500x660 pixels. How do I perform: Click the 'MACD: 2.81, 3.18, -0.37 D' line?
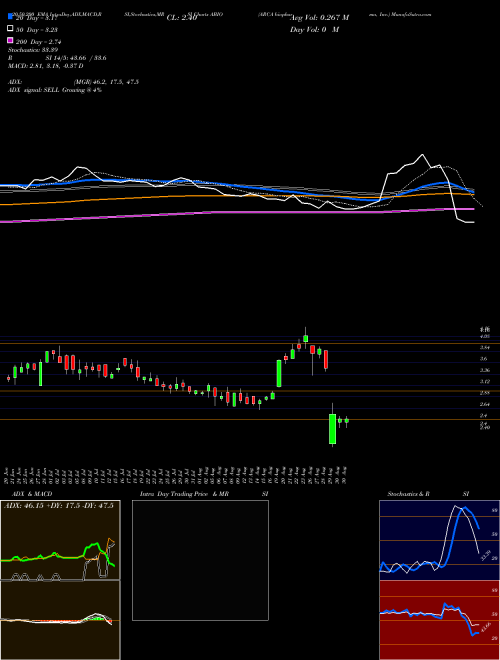coord(45,66)
